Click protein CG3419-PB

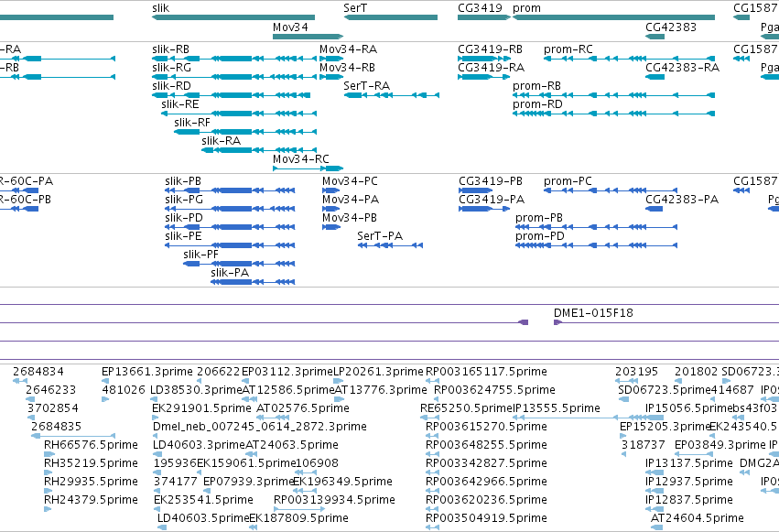491,181
